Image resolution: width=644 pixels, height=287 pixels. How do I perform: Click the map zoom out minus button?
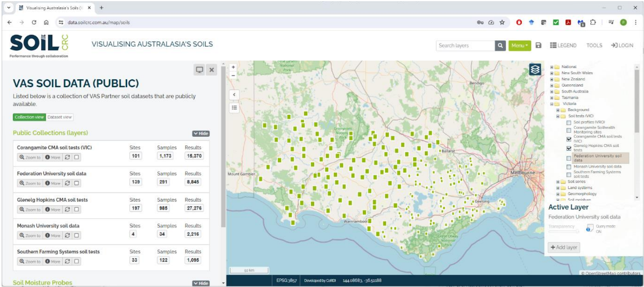(233, 75)
